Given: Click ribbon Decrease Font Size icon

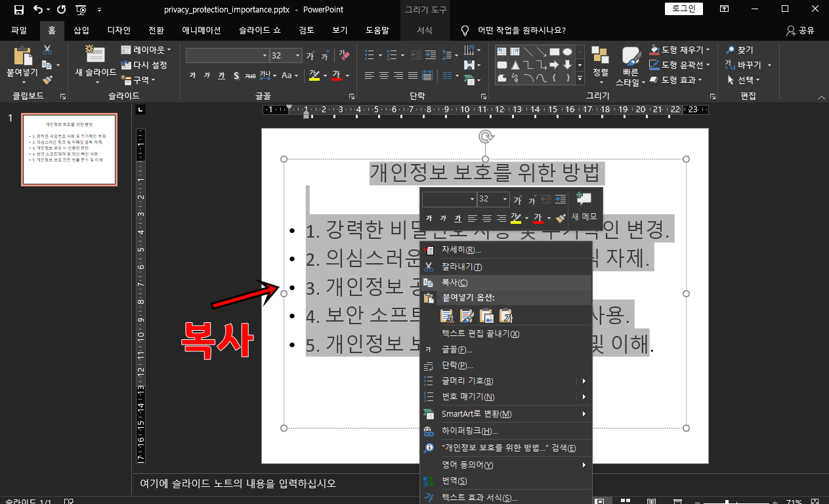Looking at the screenshot, I should (x=325, y=56).
